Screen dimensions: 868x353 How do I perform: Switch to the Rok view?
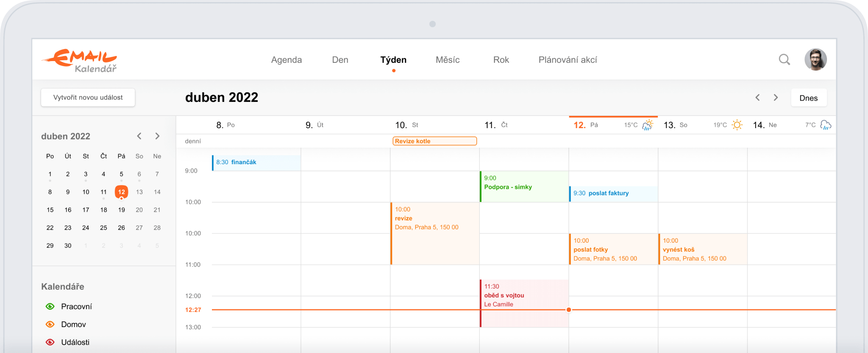click(x=501, y=60)
